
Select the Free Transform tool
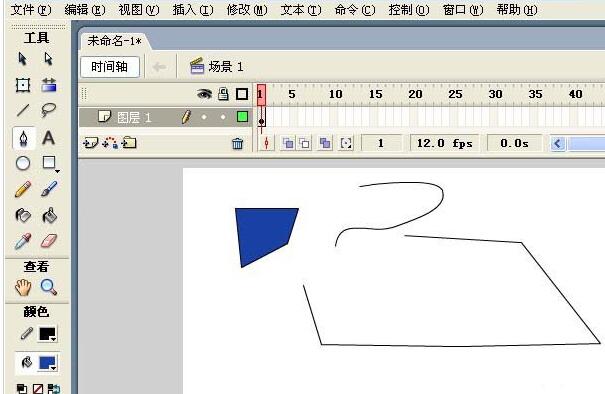click(23, 85)
